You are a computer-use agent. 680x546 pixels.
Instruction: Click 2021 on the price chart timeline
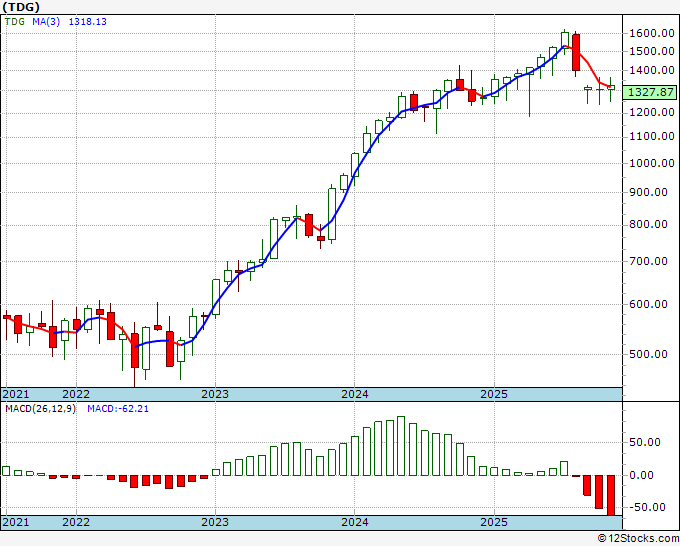tap(16, 394)
